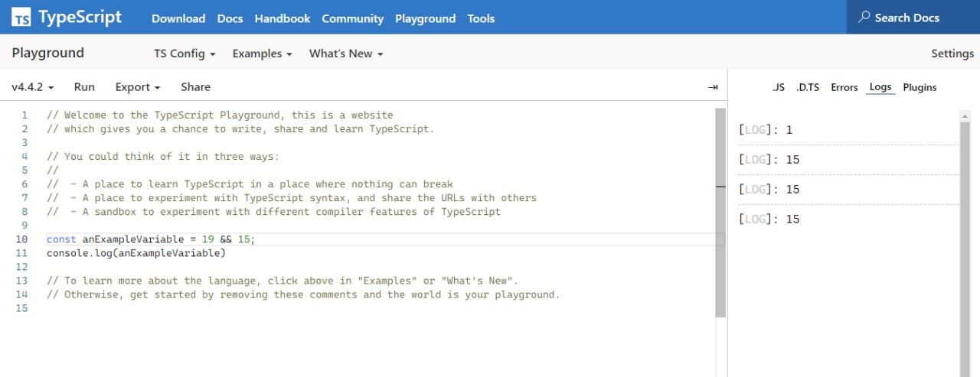Click the comment 'Welcome to the TypeScript Playground'
This screenshot has width=980, height=377.
(220, 115)
